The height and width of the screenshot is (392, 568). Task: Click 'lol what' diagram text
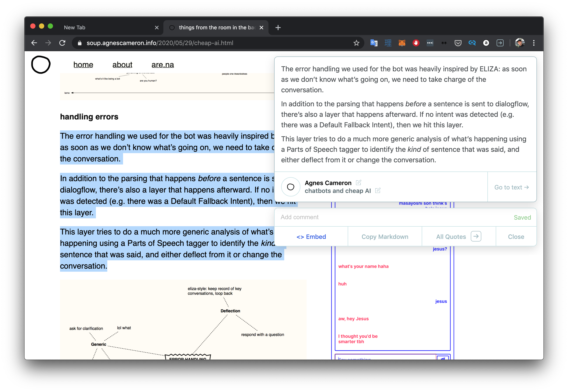point(124,328)
